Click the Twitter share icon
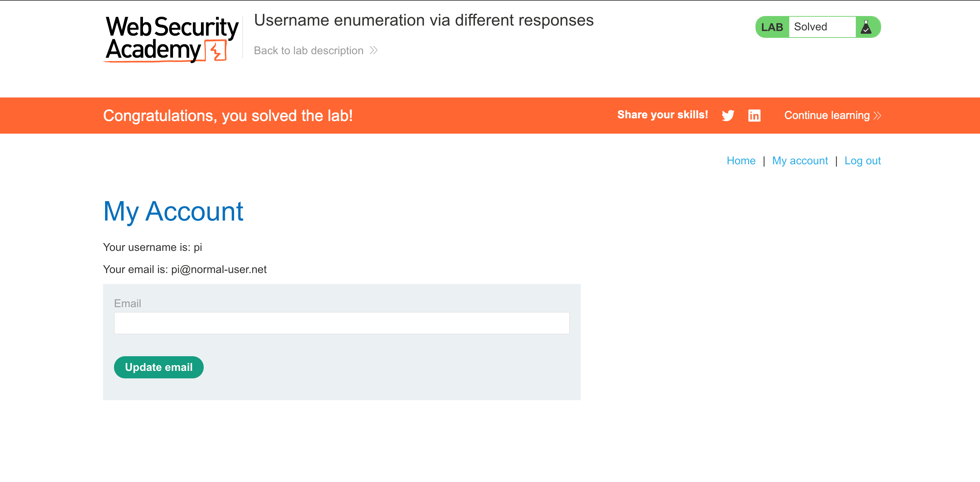Image resolution: width=980 pixels, height=482 pixels. pos(728,115)
